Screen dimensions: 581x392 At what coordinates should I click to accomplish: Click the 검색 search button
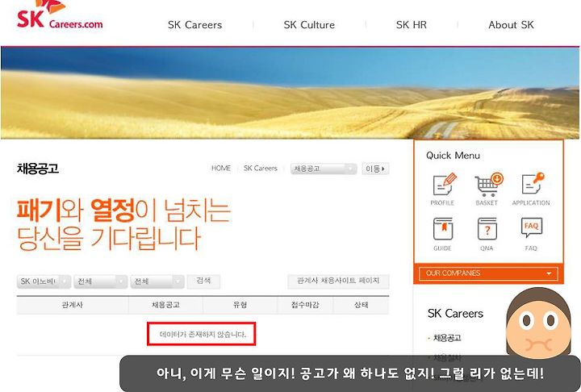203,281
